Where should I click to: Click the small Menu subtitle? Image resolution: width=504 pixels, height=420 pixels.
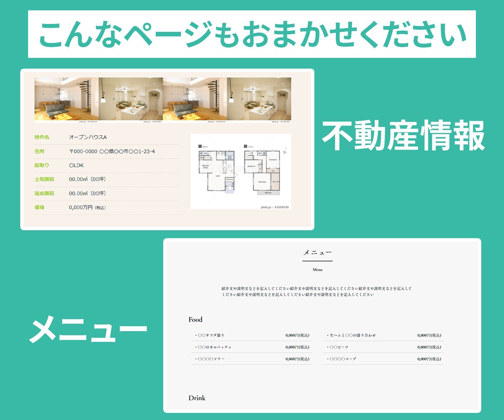point(317,270)
